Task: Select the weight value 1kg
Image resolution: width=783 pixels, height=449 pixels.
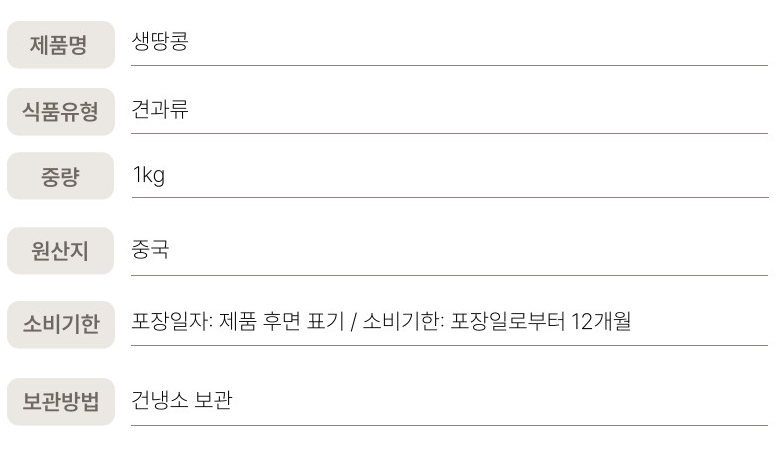Action: 149,176
